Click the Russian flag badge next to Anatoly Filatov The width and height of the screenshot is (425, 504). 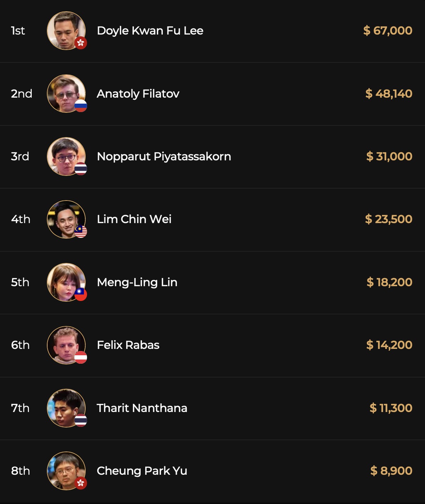coord(81,106)
